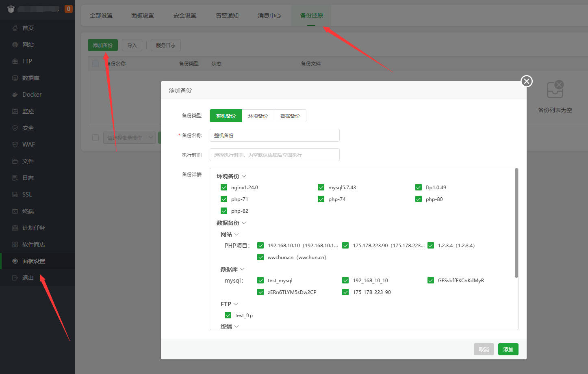The image size is (588, 374).
Task: Switch to the 安全设置 tab
Action: click(185, 15)
